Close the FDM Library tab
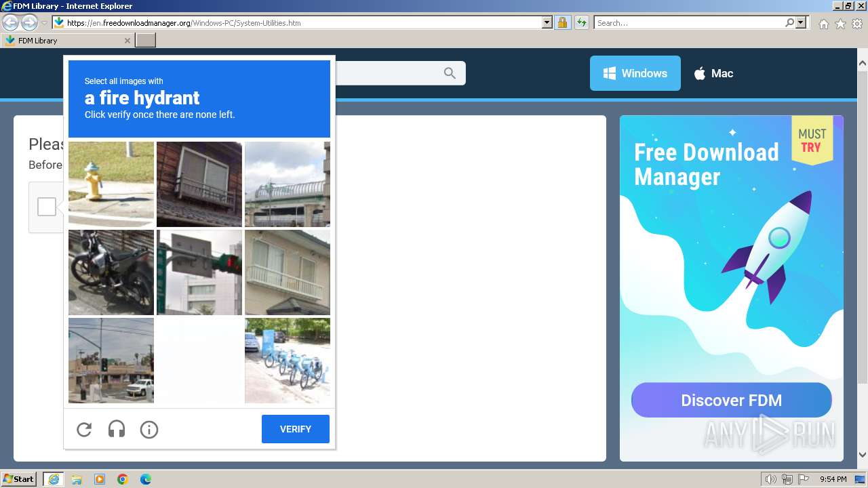The width and height of the screenshot is (868, 488). coord(127,41)
